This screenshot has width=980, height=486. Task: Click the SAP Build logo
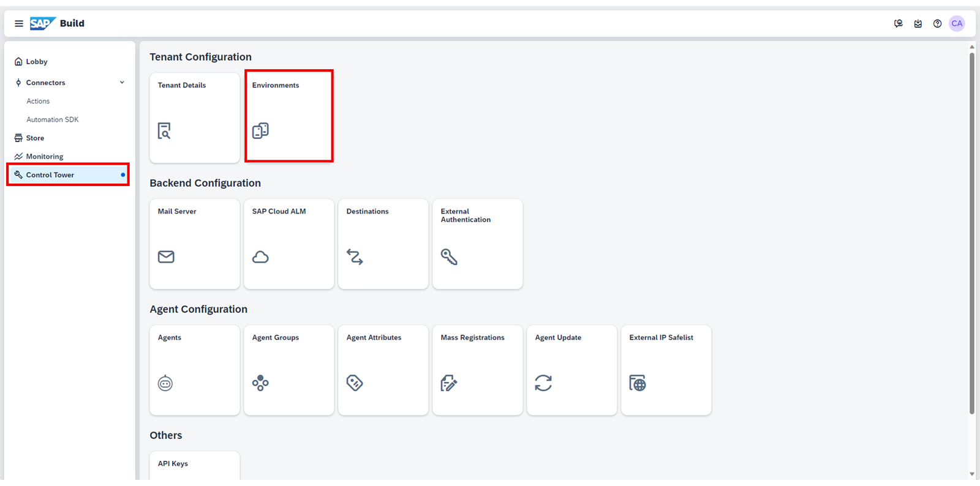point(57,23)
